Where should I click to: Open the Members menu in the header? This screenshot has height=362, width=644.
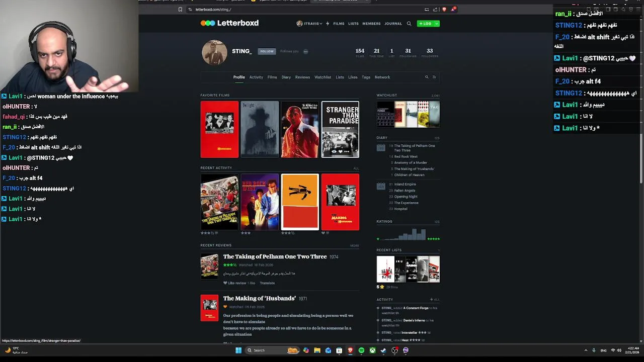[371, 24]
